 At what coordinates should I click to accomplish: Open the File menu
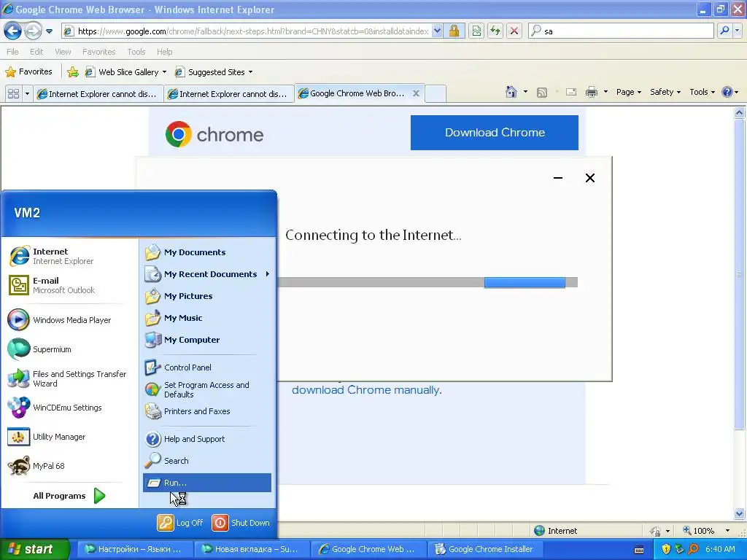tap(13, 52)
